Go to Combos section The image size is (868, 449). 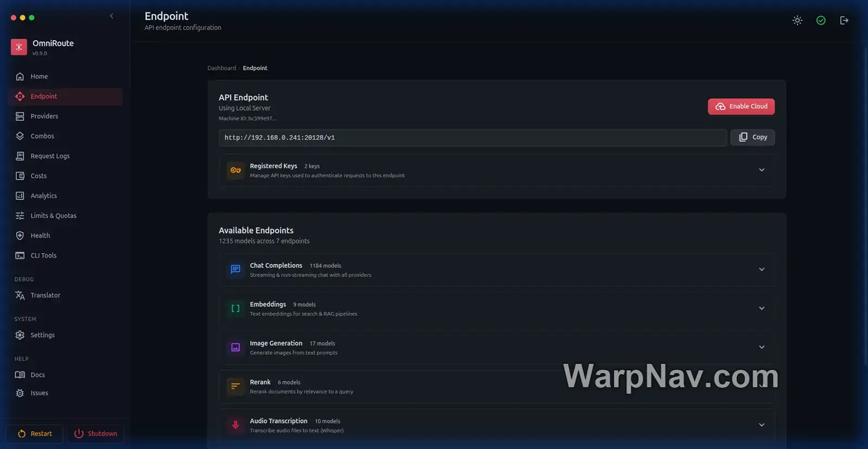pos(65,136)
